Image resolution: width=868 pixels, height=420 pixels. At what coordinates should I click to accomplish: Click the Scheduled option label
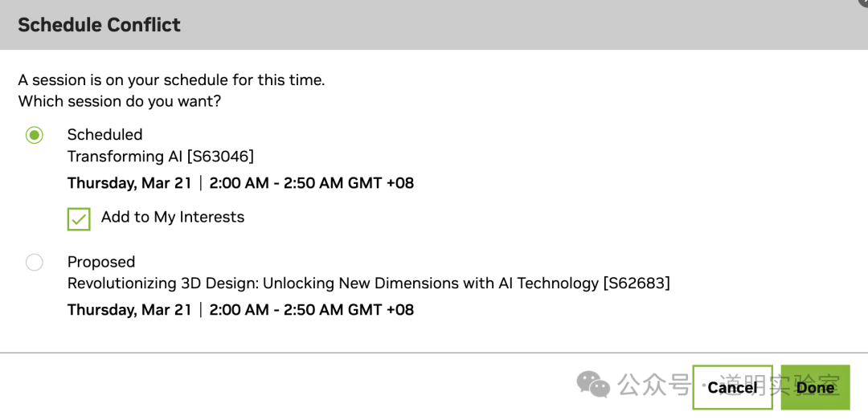(104, 135)
